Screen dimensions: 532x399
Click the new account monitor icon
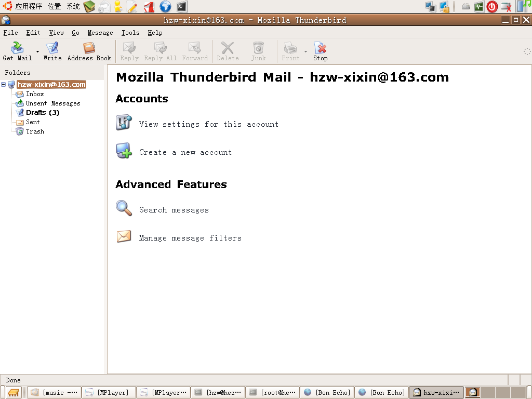(x=124, y=150)
